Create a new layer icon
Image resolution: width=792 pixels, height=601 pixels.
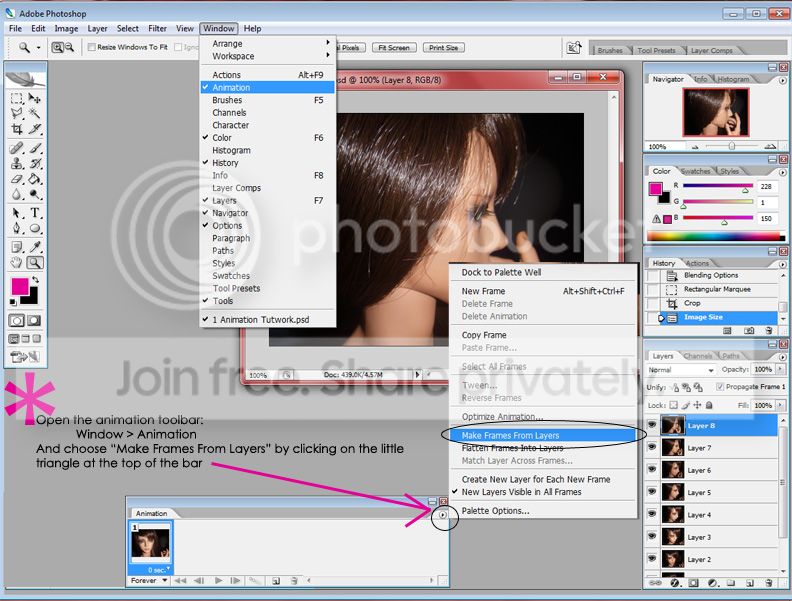coord(750,583)
